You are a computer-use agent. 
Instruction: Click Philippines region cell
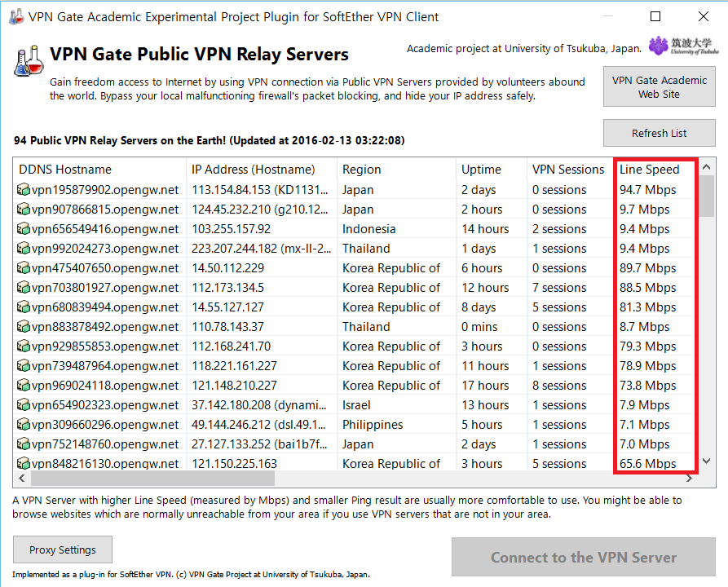(373, 424)
